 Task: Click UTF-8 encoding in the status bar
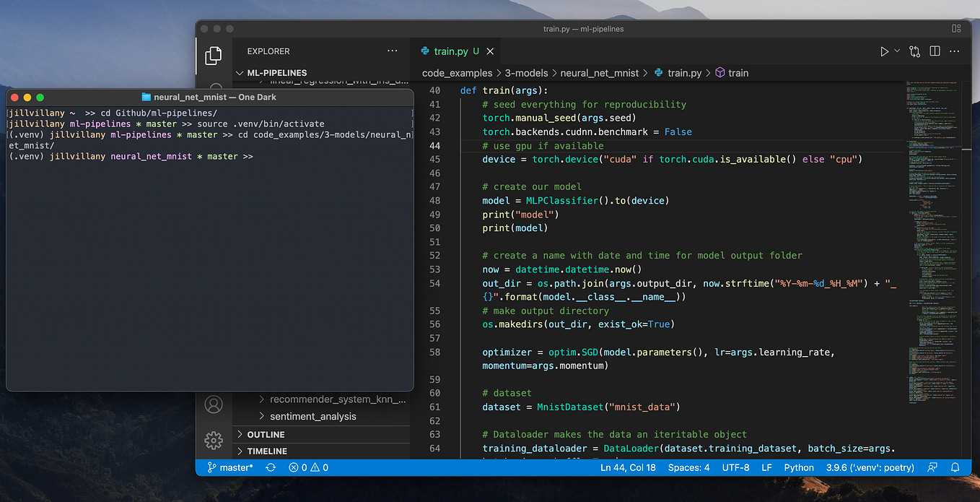coord(735,467)
